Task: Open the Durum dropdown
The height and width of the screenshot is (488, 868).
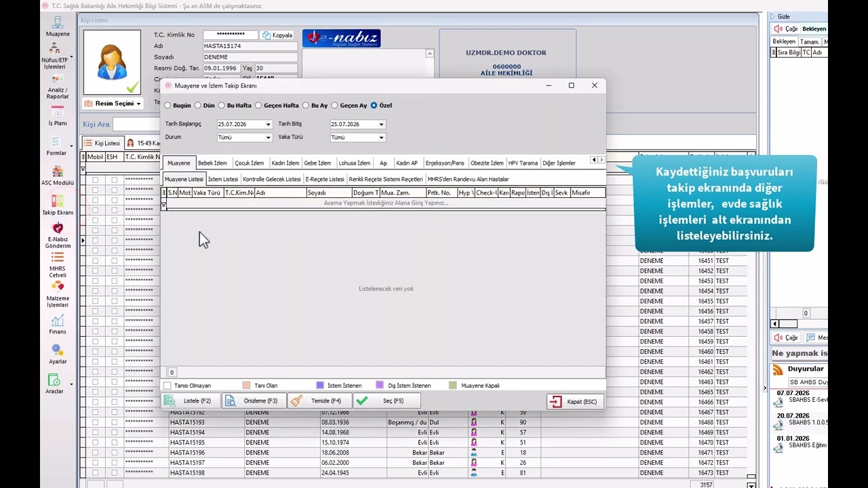Action: point(269,138)
